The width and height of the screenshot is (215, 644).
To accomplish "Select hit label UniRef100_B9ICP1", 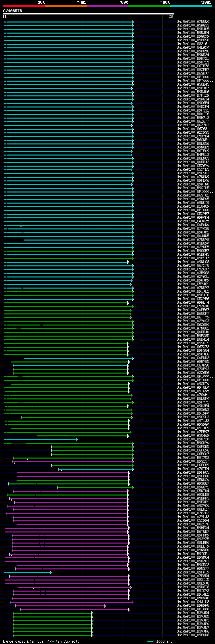I will 193,554.
